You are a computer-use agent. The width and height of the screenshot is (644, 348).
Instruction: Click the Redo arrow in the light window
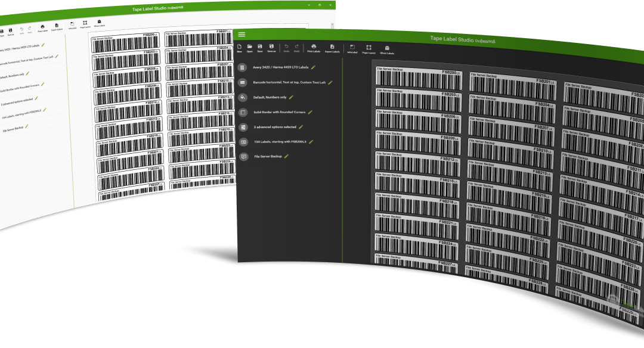tap(30, 30)
